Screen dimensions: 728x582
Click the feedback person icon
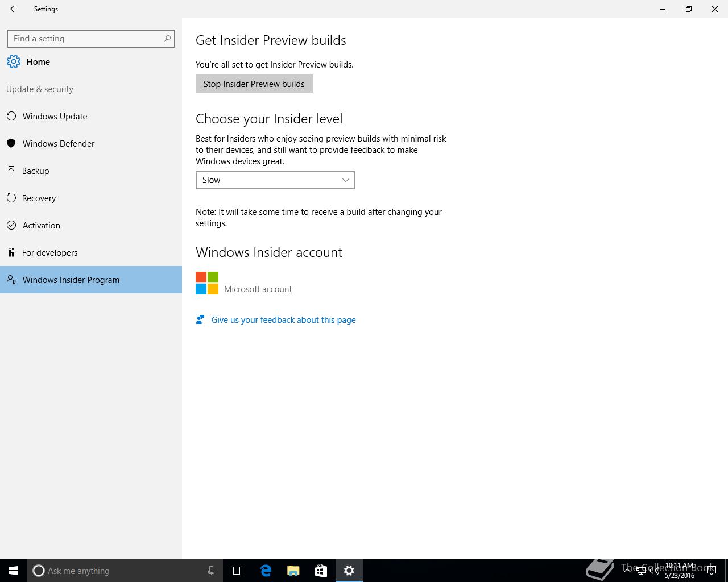pos(200,319)
